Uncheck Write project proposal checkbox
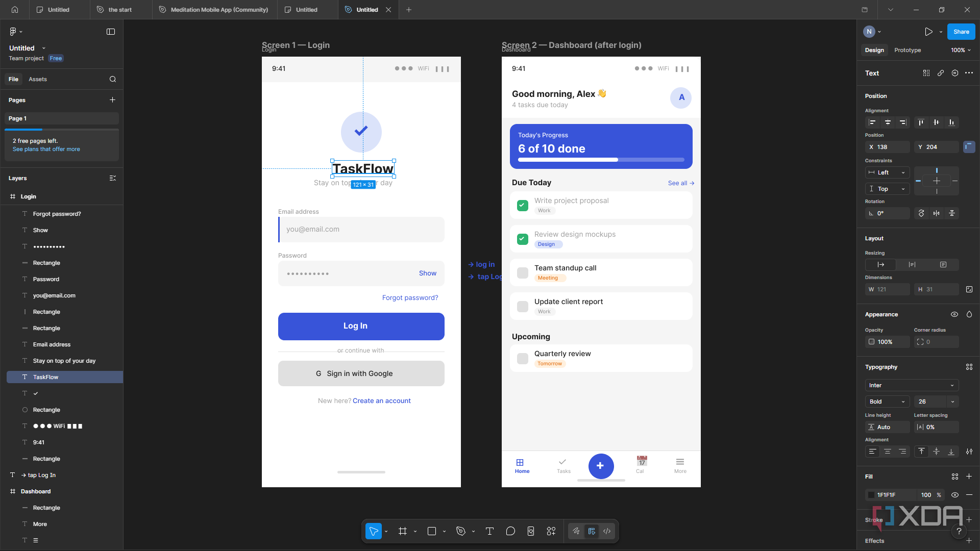This screenshot has width=980, height=551. 523,206
